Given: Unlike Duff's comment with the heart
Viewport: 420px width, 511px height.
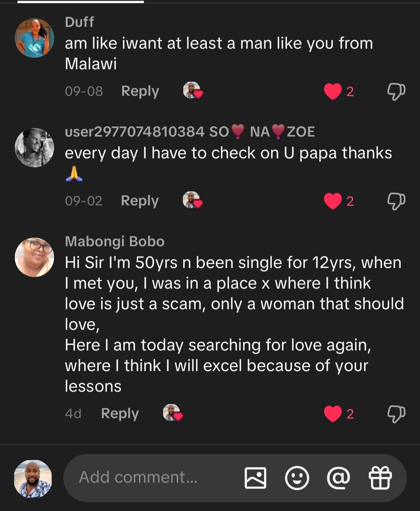Looking at the screenshot, I should 333,92.
